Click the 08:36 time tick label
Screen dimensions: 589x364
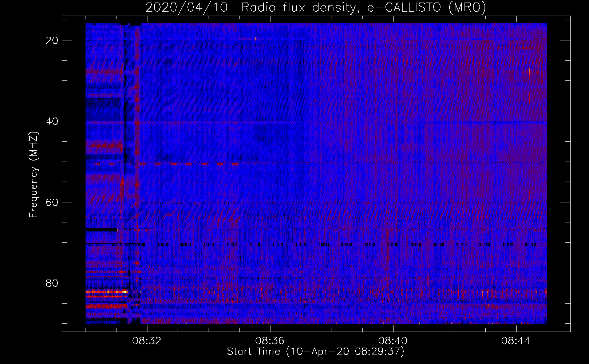[270, 341]
